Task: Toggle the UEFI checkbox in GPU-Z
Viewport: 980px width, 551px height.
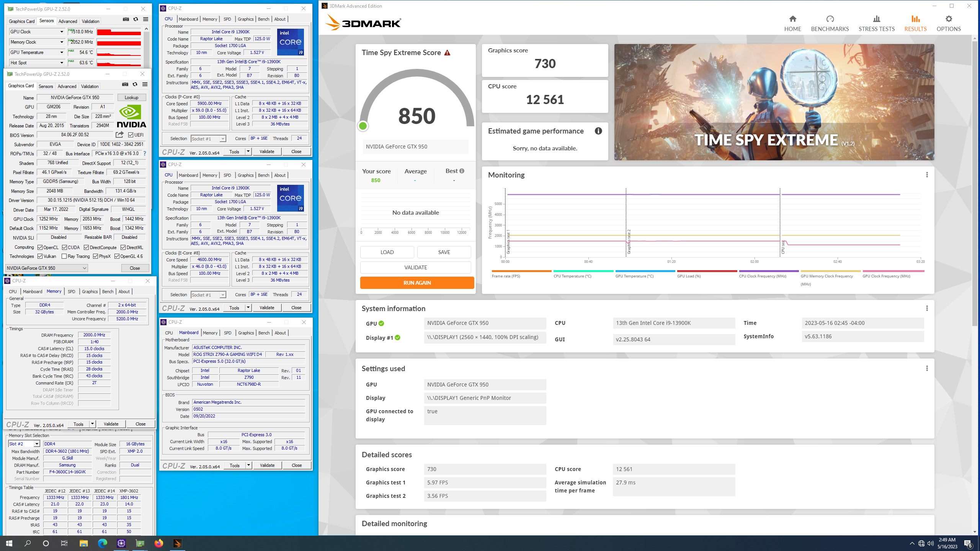Action: click(x=131, y=135)
